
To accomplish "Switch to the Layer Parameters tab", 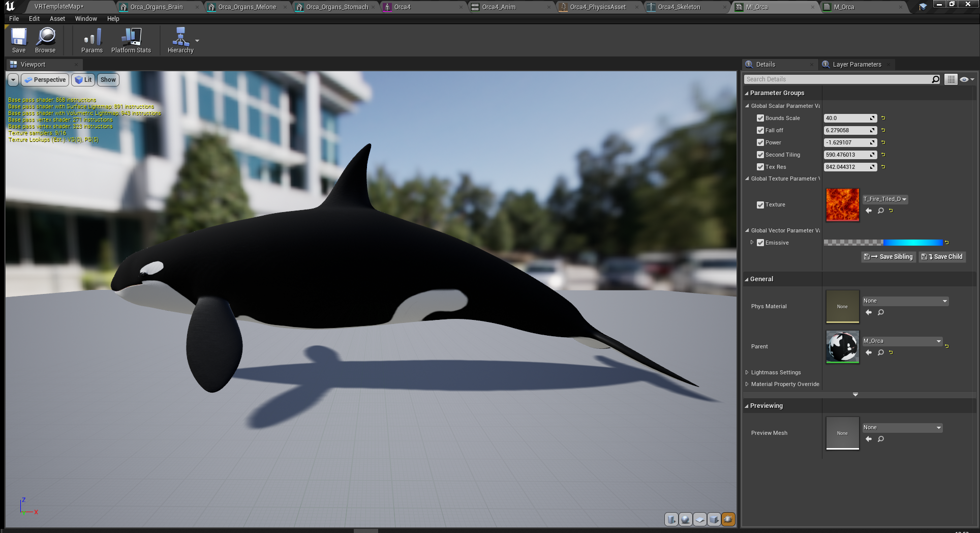I will (x=857, y=64).
